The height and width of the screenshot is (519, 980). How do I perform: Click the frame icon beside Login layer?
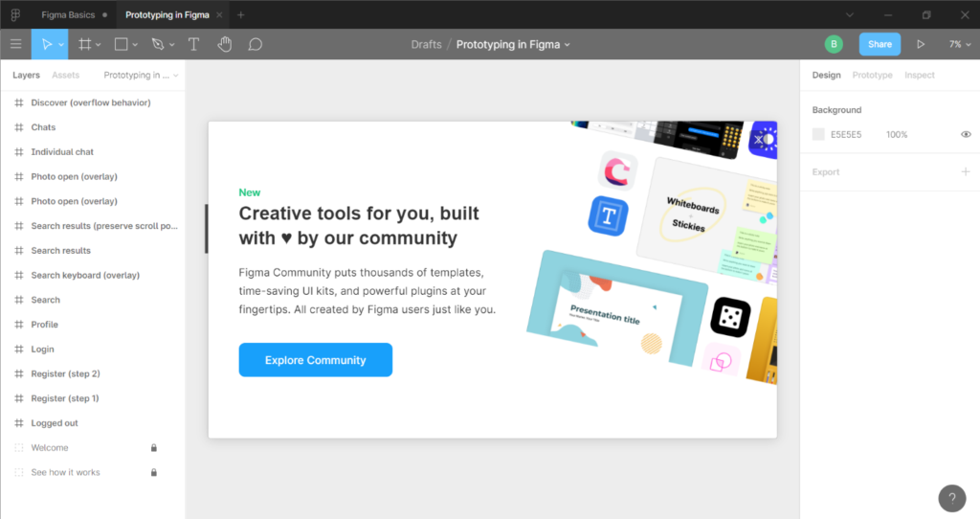[19, 349]
